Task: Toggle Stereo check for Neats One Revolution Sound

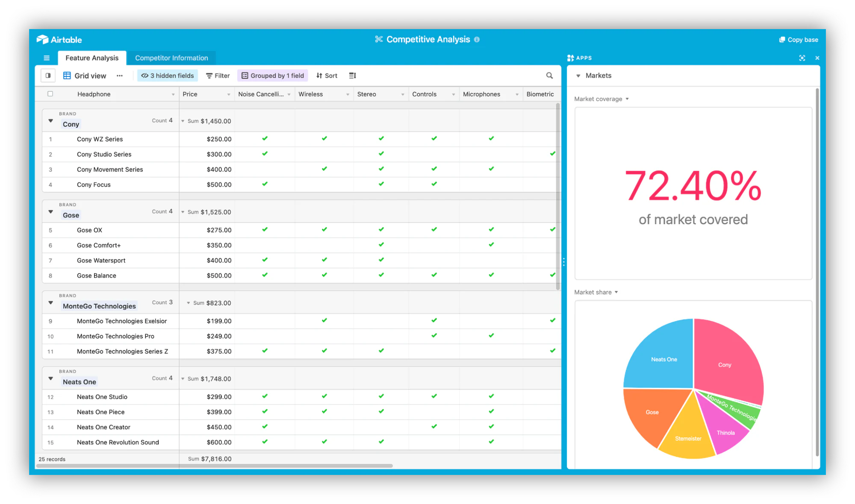Action: click(x=381, y=442)
